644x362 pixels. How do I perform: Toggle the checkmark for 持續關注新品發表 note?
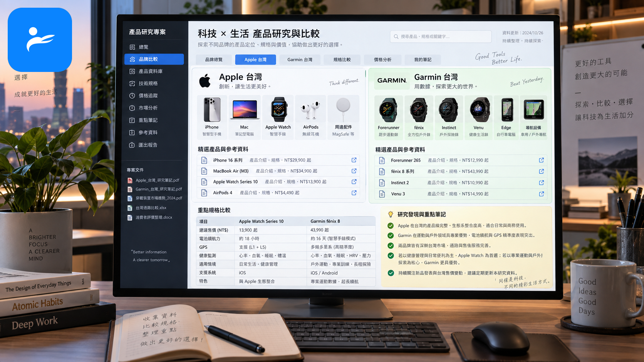[x=391, y=273]
